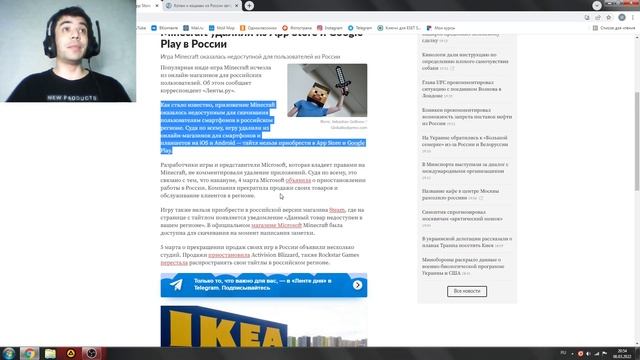Open File Explorer from the taskbar
Image resolution: width=640 pixels, height=360 pixels.
[50, 353]
